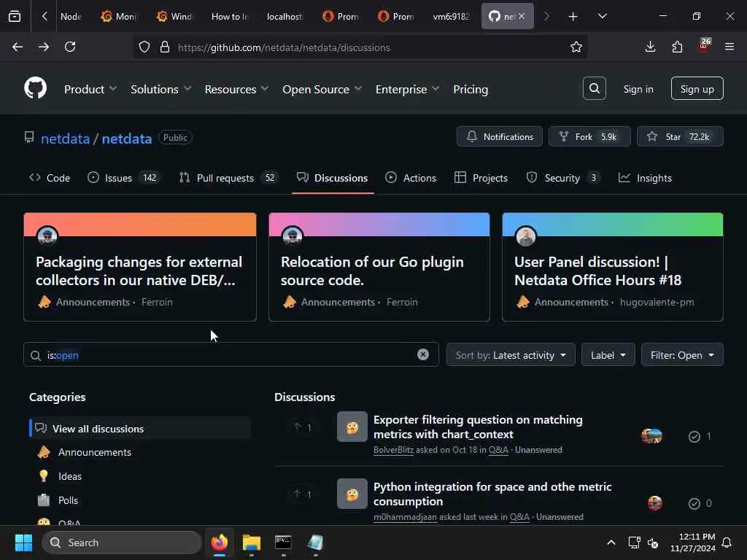This screenshot has width=747, height=560.
Task: Expand the Resources menu
Action: [x=236, y=89]
